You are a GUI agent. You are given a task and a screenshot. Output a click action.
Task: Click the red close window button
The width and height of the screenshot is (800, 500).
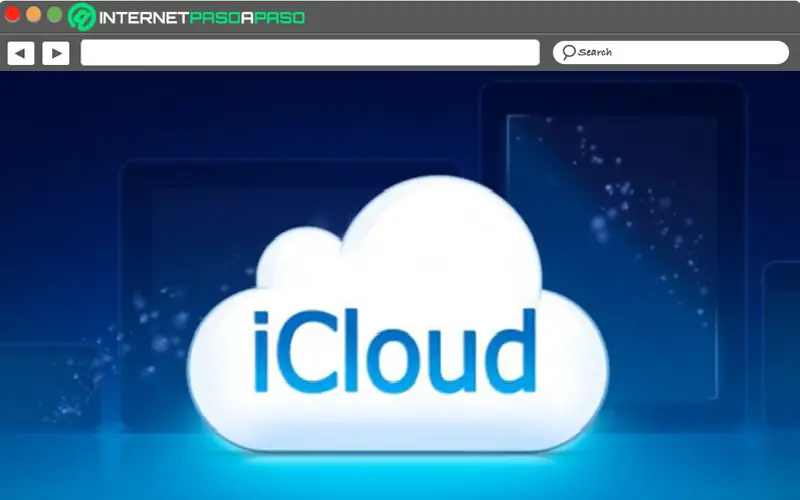coord(12,14)
